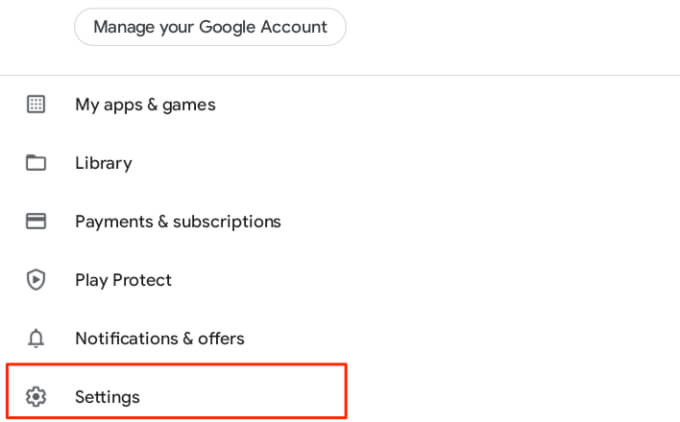Choose the Play Protect text label
The height and width of the screenshot is (422, 680).
(x=123, y=280)
